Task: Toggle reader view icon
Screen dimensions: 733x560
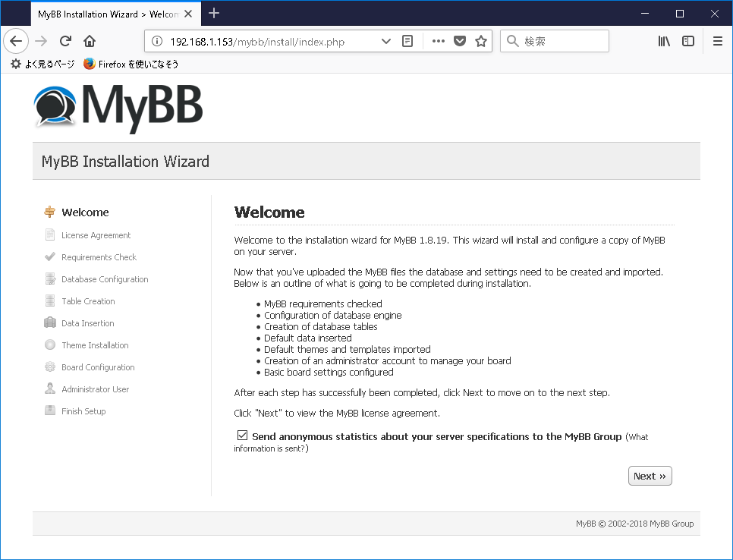Action: coord(407,41)
